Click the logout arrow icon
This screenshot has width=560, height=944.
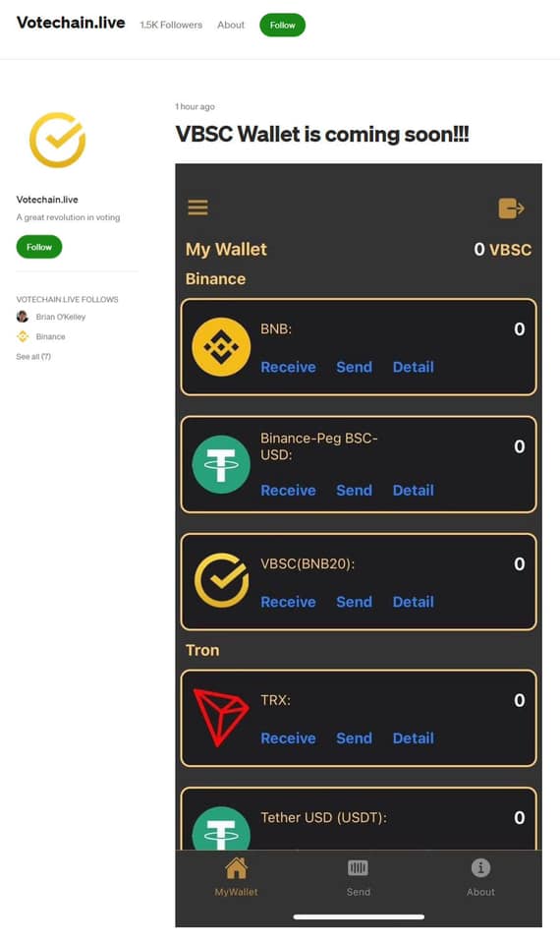tap(511, 208)
